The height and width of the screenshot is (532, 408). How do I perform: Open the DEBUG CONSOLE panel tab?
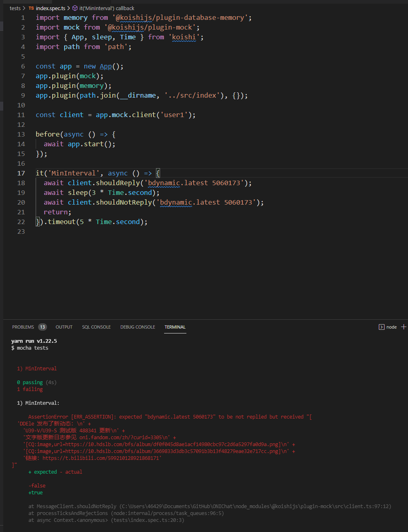(x=138, y=327)
